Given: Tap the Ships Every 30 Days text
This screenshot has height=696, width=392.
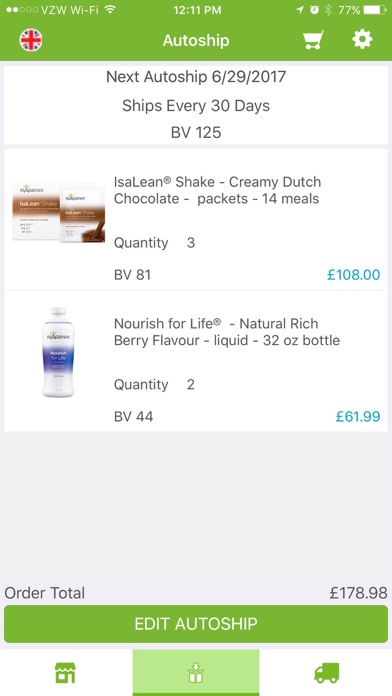Looking at the screenshot, I should [196, 106].
